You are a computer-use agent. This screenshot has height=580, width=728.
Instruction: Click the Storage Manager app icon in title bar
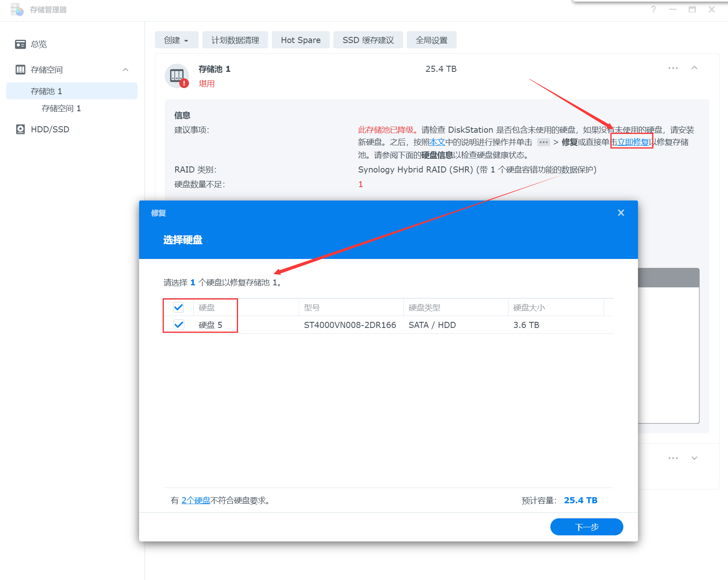click(x=17, y=9)
